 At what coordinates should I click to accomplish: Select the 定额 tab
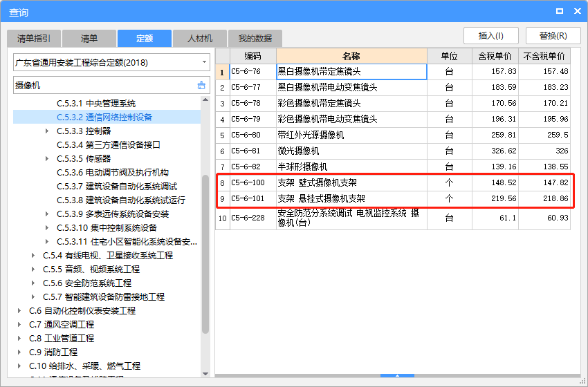pos(145,38)
